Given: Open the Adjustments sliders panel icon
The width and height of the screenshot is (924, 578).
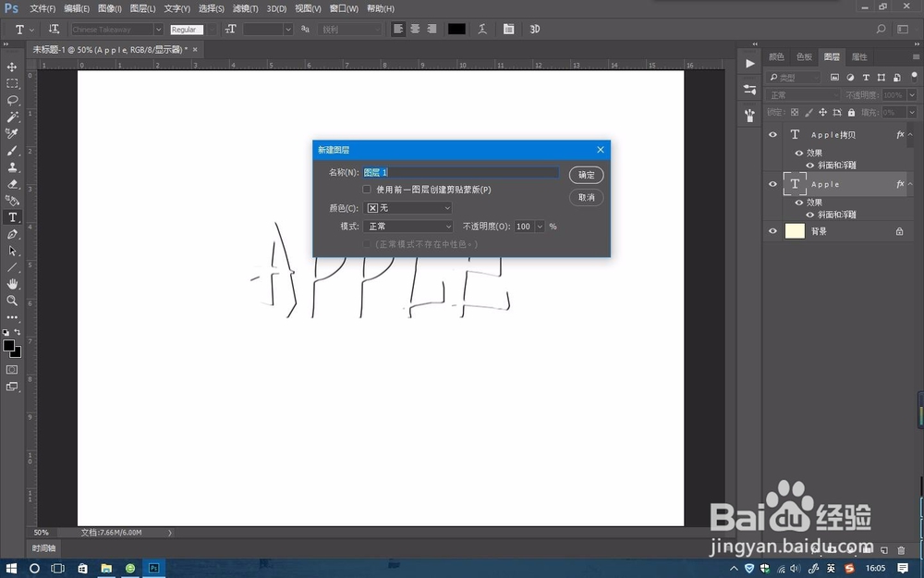Looking at the screenshot, I should (x=749, y=90).
